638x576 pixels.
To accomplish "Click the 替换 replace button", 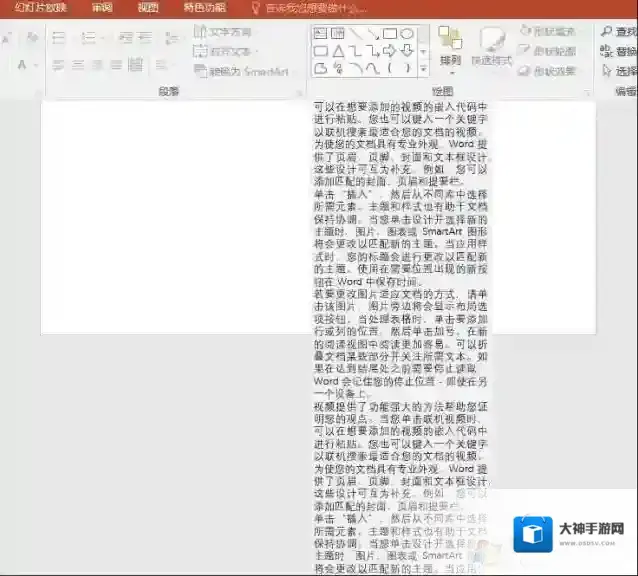I will point(619,51).
